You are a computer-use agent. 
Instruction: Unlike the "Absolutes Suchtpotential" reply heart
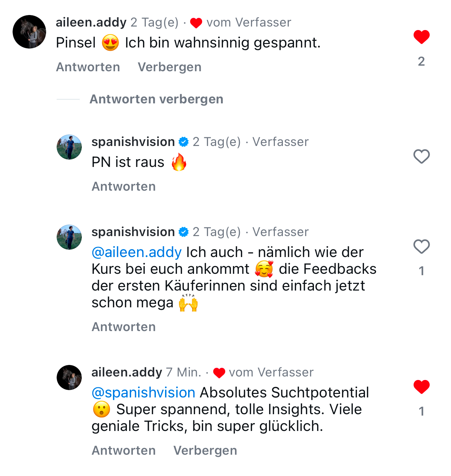pyautogui.click(x=421, y=387)
